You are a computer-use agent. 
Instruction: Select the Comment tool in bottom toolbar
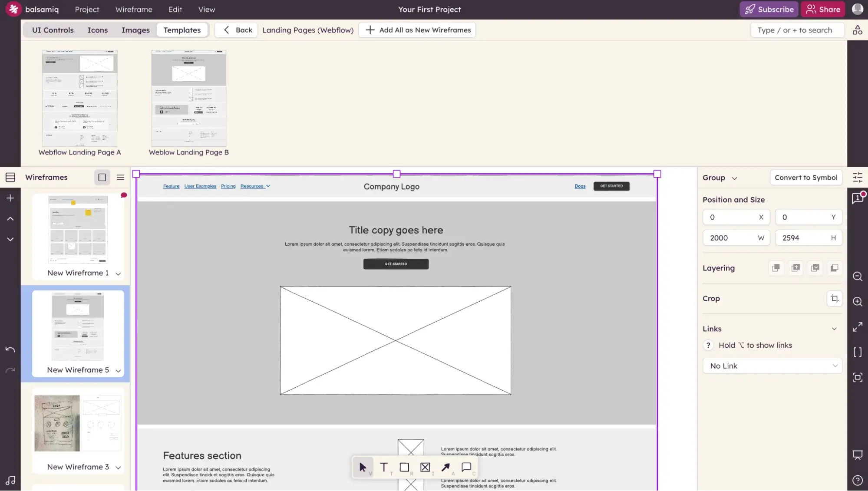(x=466, y=467)
